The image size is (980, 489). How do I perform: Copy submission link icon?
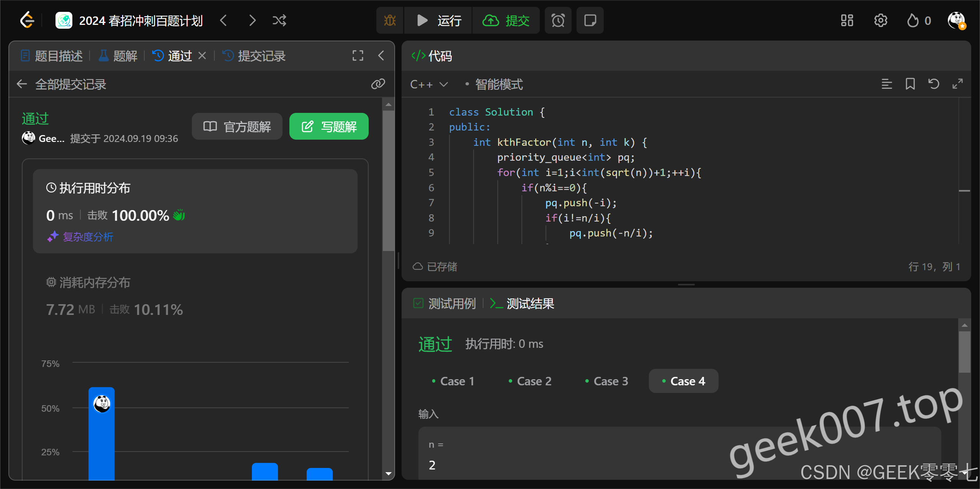point(378,84)
